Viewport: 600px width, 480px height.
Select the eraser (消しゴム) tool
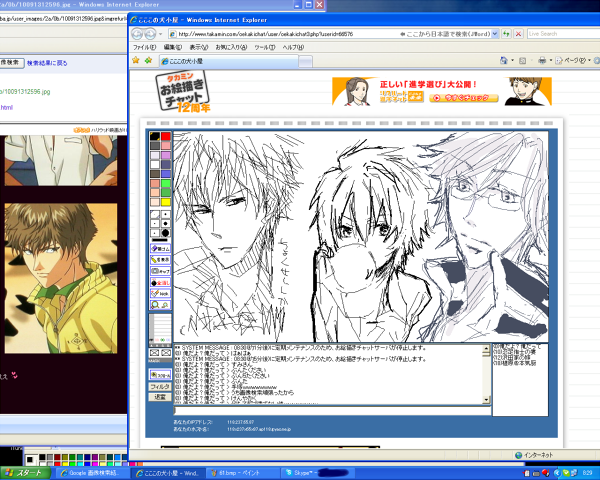[160, 248]
